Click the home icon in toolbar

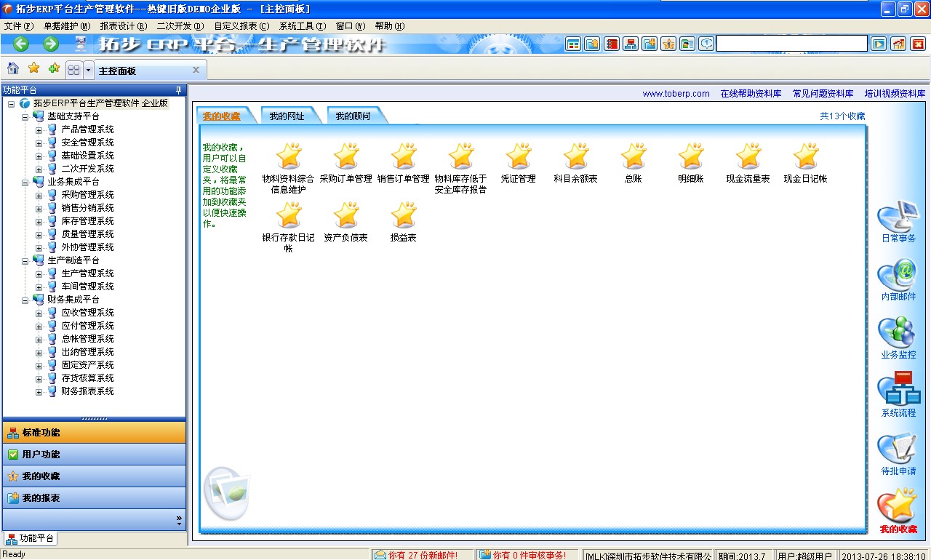[13, 69]
